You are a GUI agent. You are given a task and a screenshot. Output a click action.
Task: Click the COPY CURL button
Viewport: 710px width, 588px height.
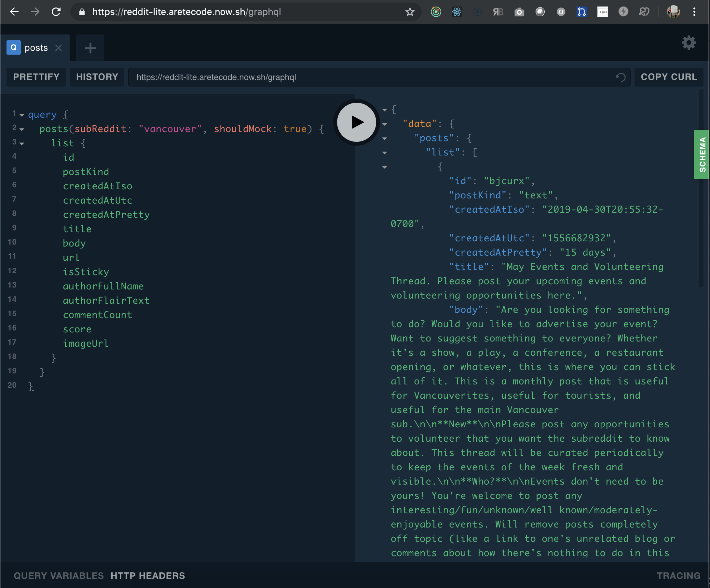pos(668,77)
